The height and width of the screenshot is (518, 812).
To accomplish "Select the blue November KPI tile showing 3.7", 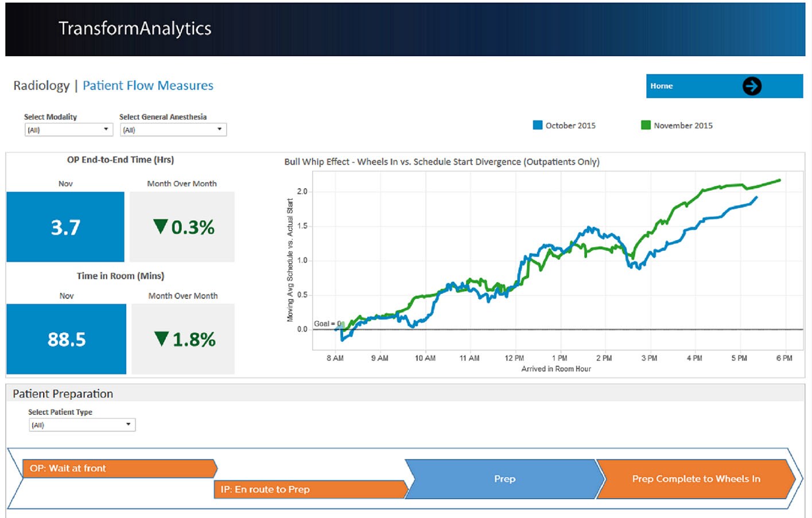I will click(x=65, y=227).
